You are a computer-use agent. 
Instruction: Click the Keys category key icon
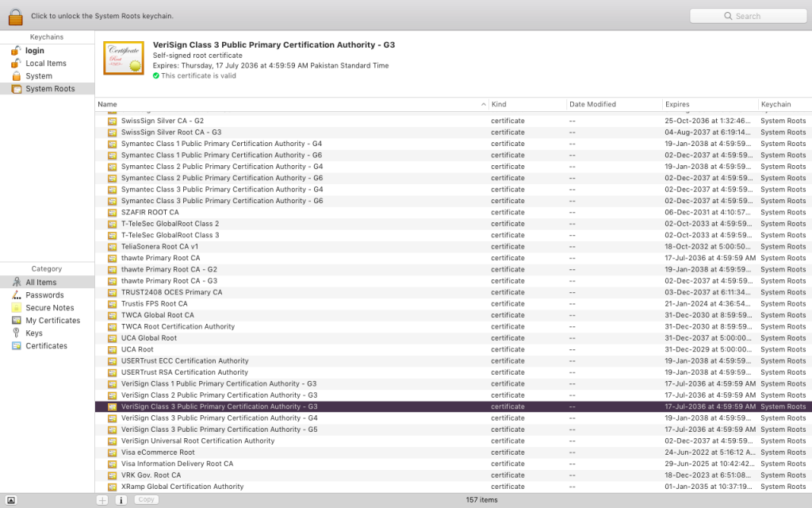(16, 333)
